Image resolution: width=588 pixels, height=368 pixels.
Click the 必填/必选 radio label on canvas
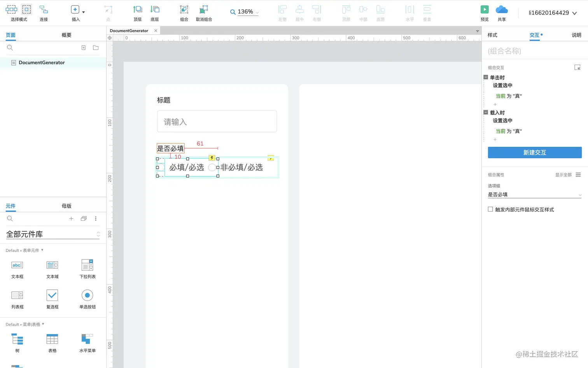pyautogui.click(x=187, y=167)
